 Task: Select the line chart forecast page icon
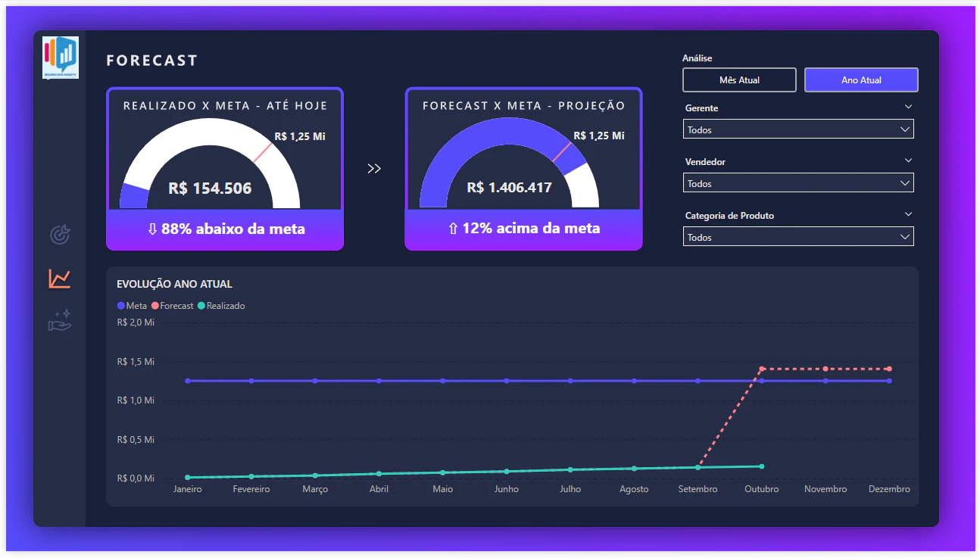[x=60, y=279]
